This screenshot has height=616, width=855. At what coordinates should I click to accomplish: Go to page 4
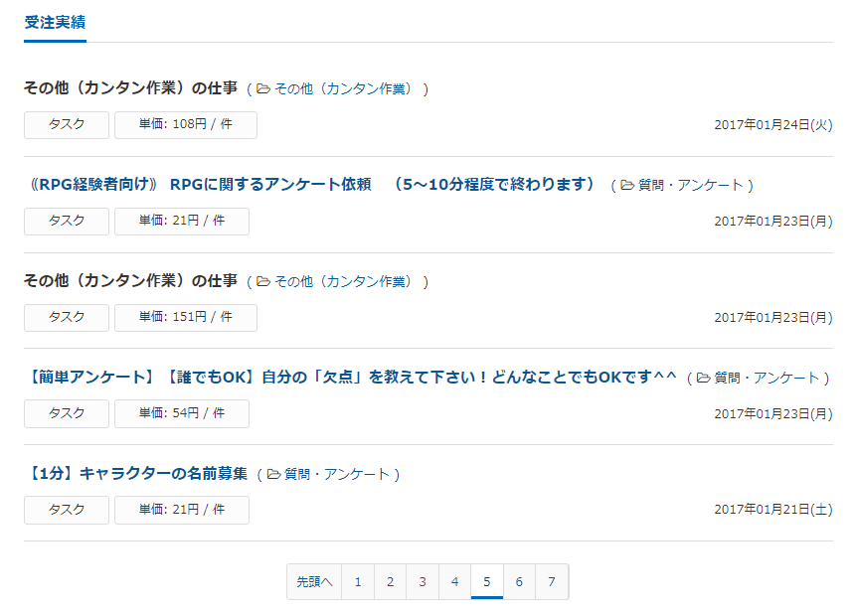[x=454, y=582]
